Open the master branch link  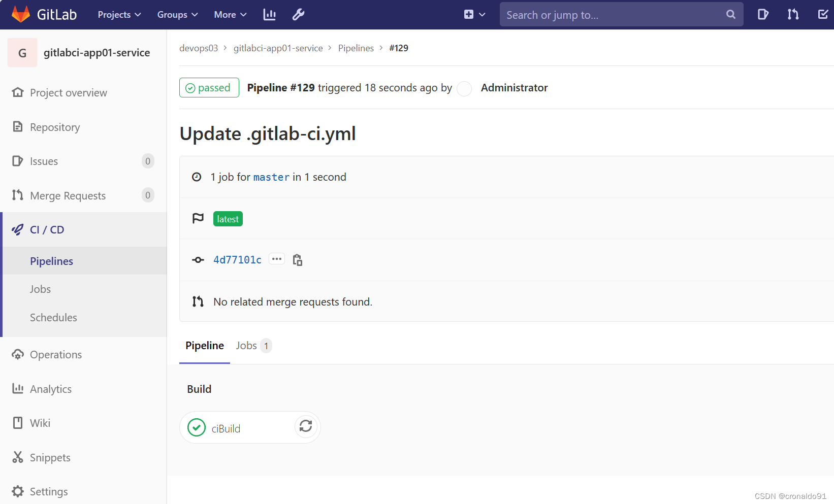[271, 177]
